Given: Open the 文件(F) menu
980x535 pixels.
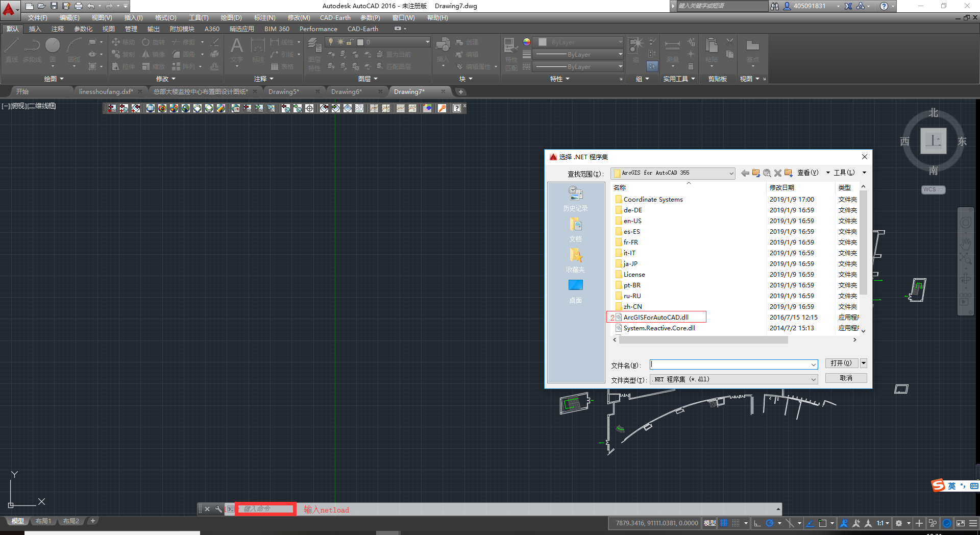Looking at the screenshot, I should [37, 18].
